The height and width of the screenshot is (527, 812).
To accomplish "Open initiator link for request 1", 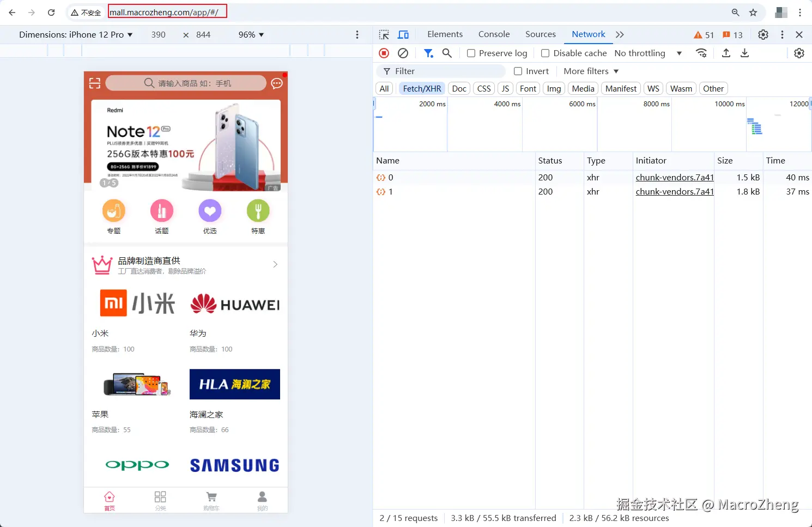I will click(675, 191).
